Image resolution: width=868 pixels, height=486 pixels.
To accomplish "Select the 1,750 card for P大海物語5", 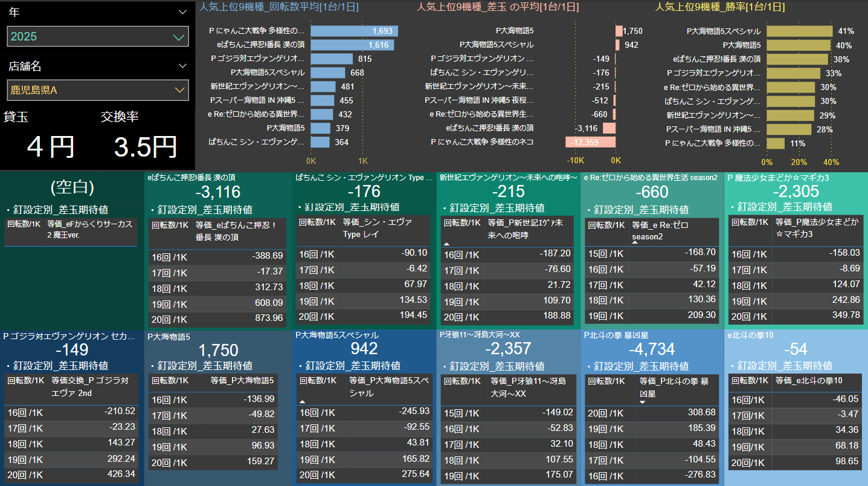I will (218, 350).
